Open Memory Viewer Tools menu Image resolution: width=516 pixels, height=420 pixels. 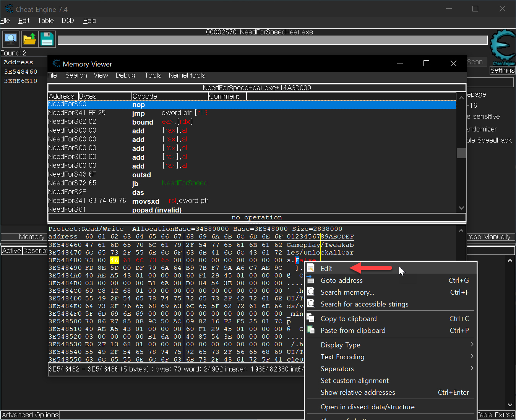click(153, 75)
